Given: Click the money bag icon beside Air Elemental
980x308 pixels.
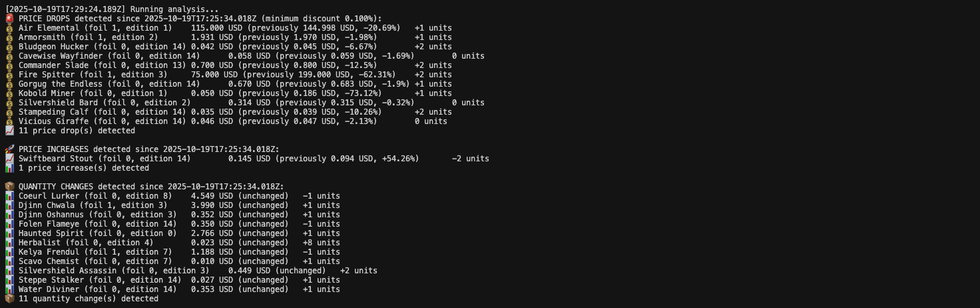Looking at the screenshot, I should click(9, 28).
